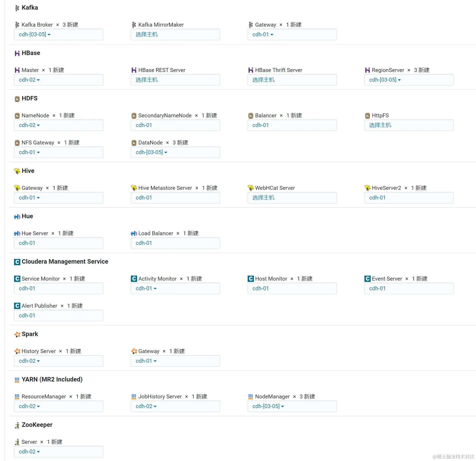Click the HDFS service heading icon
This screenshot has width=476, height=461.
17,99
